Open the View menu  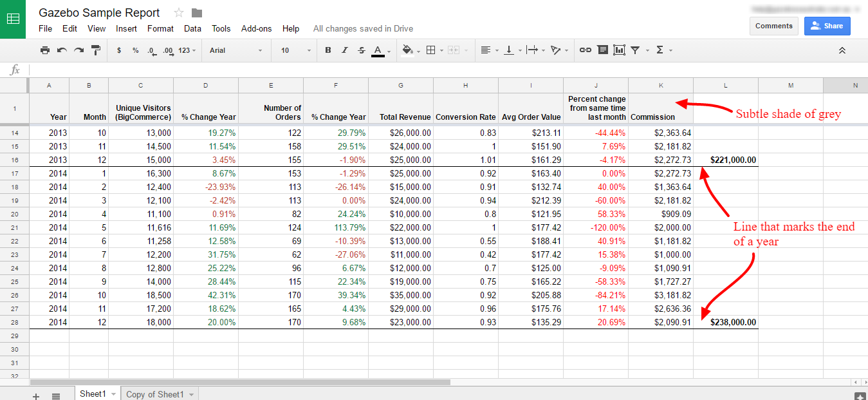click(97, 28)
